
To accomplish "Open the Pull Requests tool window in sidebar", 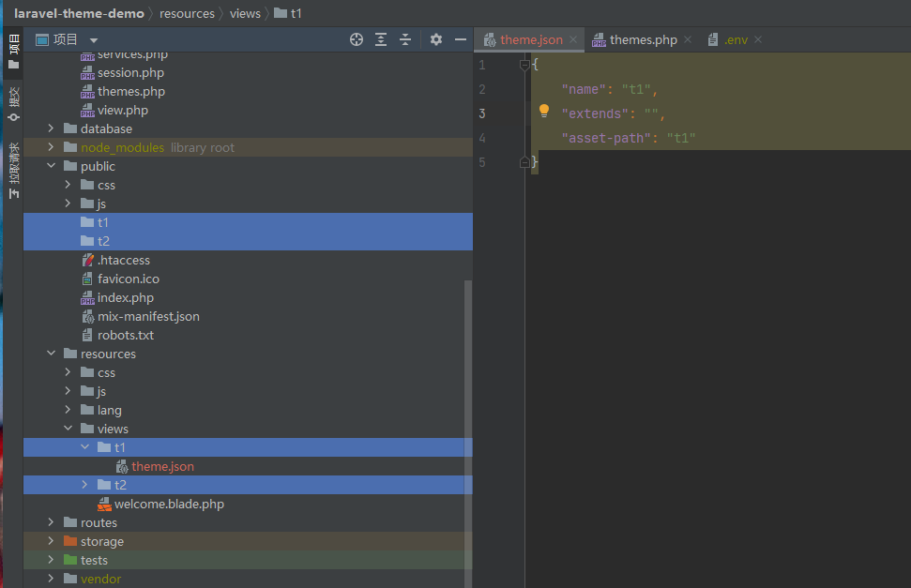I will pos(13,171).
